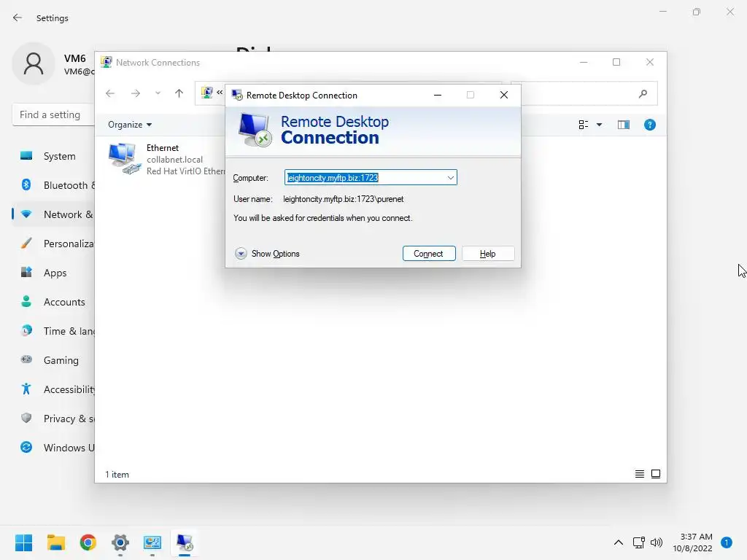This screenshot has width=747, height=560.
Task: Open the Computer combo box dropdown arrow
Action: click(450, 178)
